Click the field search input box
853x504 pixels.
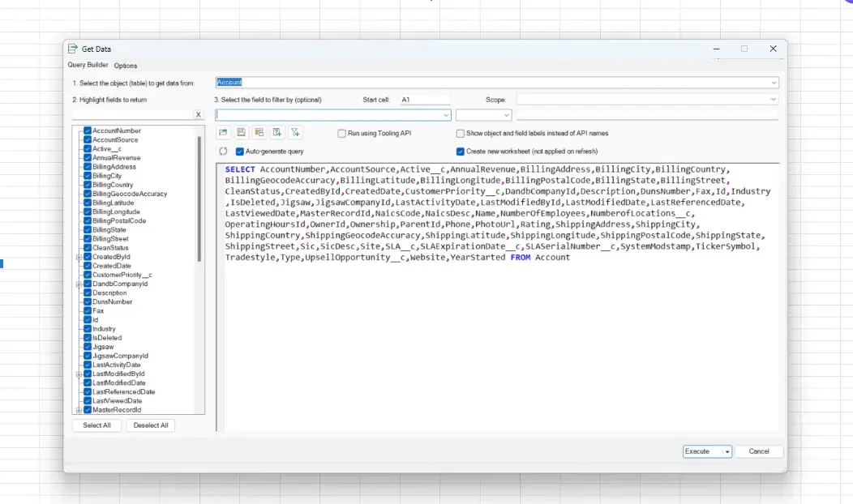coord(133,115)
